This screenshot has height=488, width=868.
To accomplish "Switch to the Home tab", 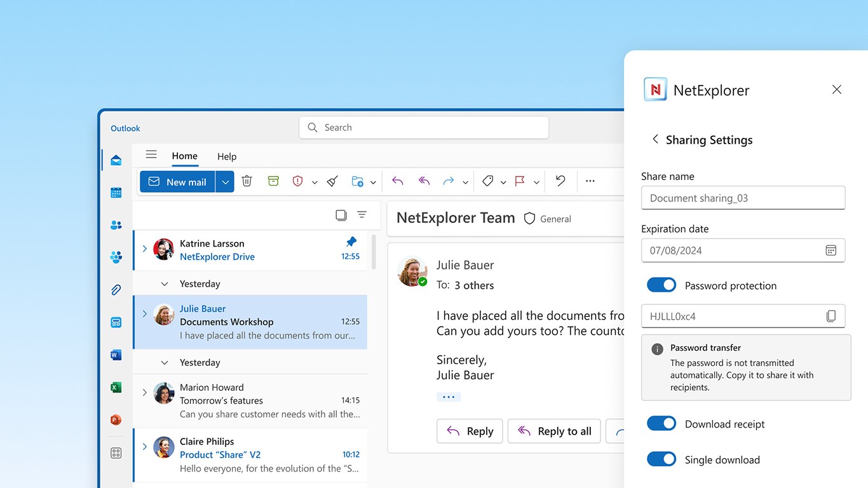I will coord(184,156).
